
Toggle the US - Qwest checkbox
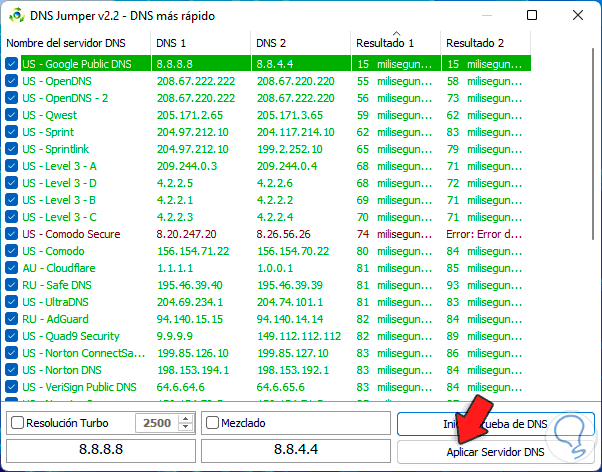pyautogui.click(x=12, y=115)
